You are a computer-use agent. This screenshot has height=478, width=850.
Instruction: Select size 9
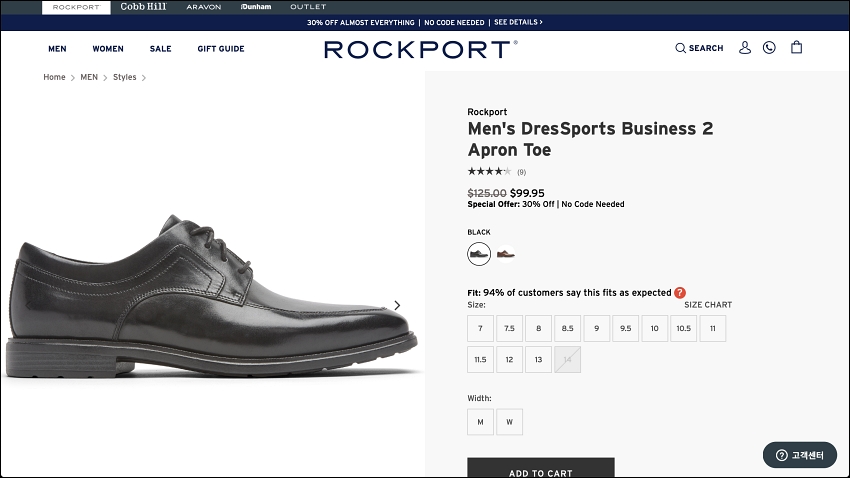[x=596, y=328]
